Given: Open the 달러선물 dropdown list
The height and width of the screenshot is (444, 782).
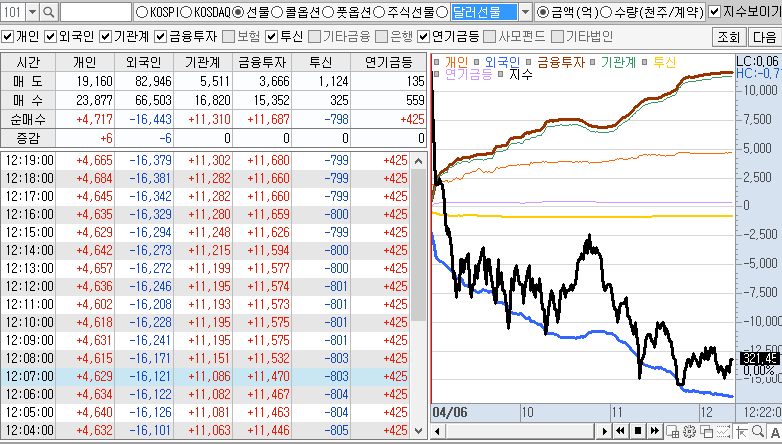Looking at the screenshot, I should coord(525,12).
